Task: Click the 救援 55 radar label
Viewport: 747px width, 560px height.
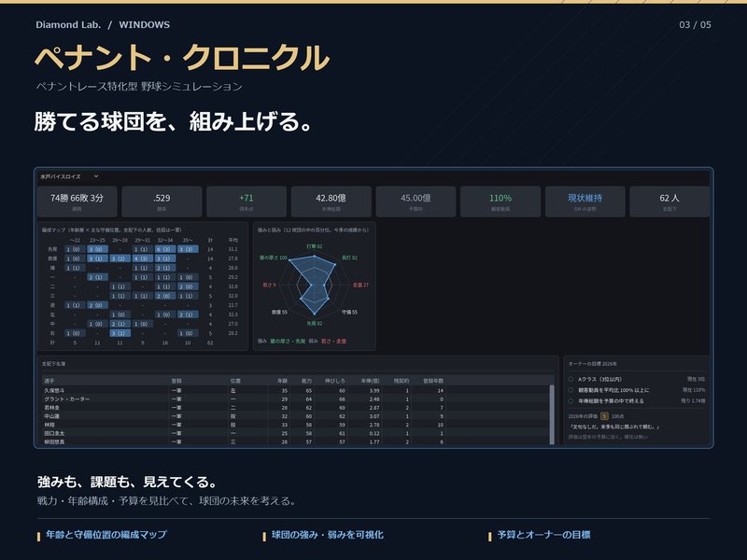Action: click(x=279, y=313)
